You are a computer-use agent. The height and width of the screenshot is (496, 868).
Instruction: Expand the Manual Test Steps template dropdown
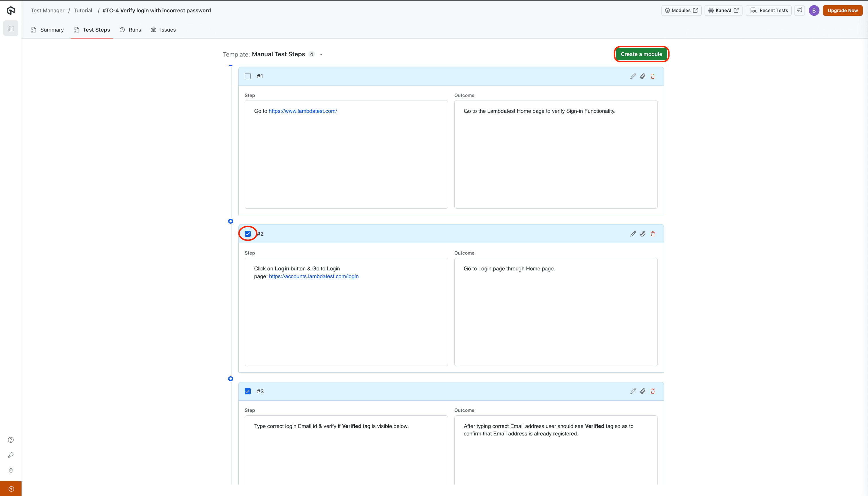(321, 55)
